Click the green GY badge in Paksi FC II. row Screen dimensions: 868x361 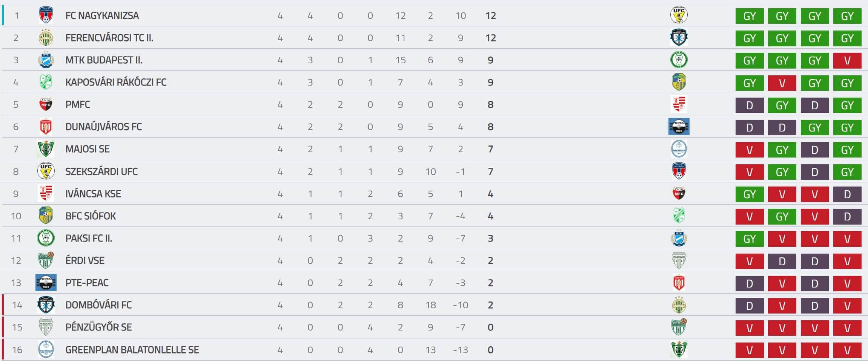(750, 239)
